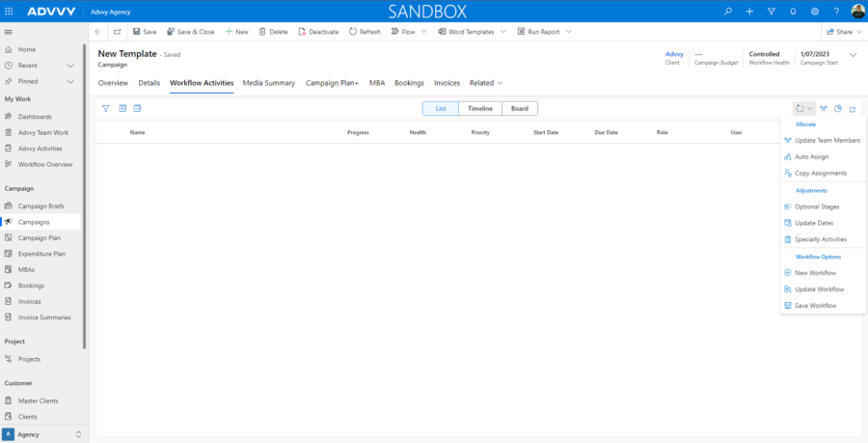Click the Save & Close button
This screenshot has height=443, width=868.
tap(190, 32)
